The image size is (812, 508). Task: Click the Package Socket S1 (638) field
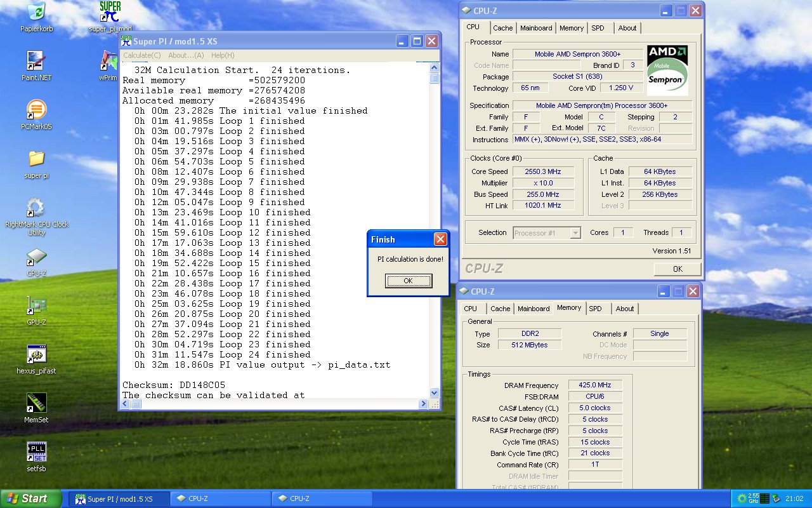[577, 77]
